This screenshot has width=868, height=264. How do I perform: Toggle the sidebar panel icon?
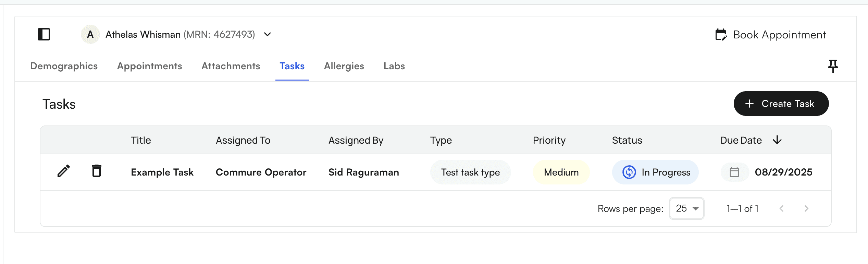[x=44, y=34]
